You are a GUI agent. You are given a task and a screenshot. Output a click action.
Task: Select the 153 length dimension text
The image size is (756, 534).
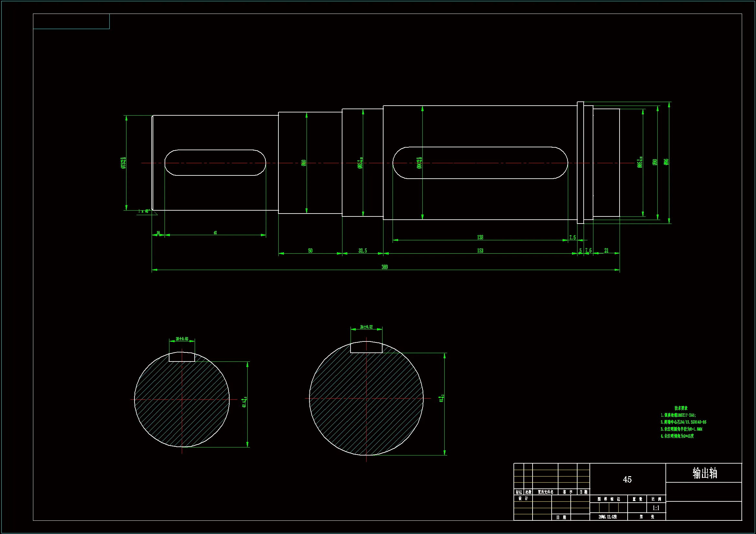(x=480, y=251)
